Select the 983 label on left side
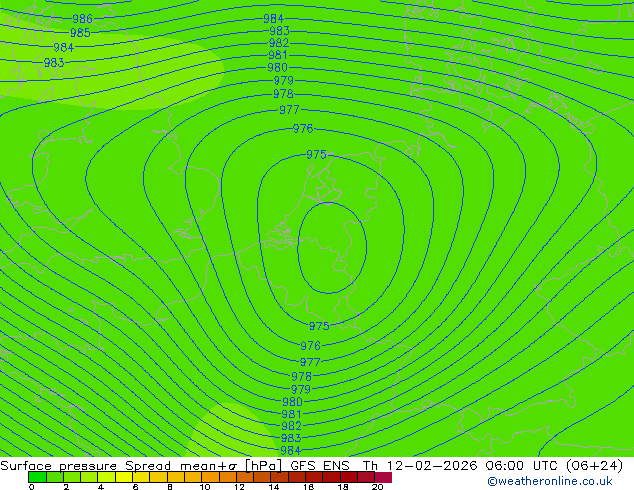Screen dimensions: 634x490 pos(54,63)
